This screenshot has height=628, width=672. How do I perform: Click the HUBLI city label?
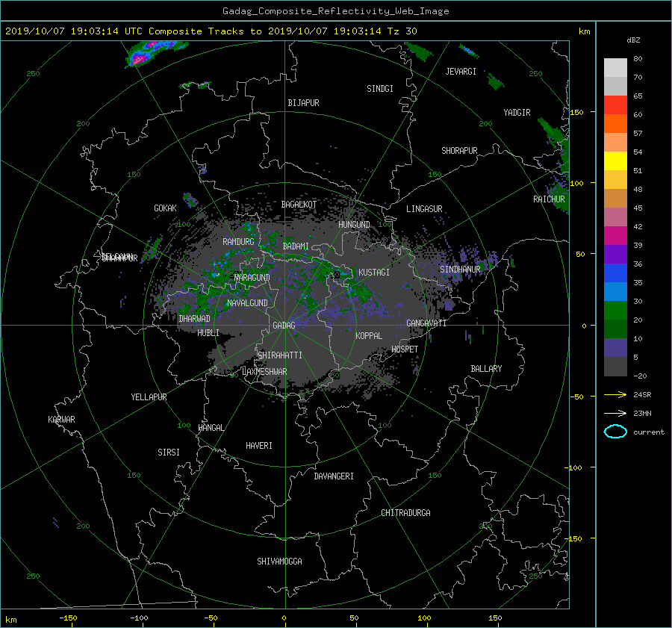click(208, 332)
